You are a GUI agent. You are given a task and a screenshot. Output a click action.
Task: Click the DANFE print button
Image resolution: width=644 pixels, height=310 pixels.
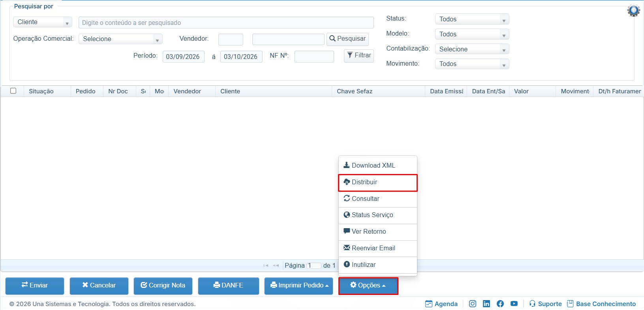pyautogui.click(x=229, y=285)
